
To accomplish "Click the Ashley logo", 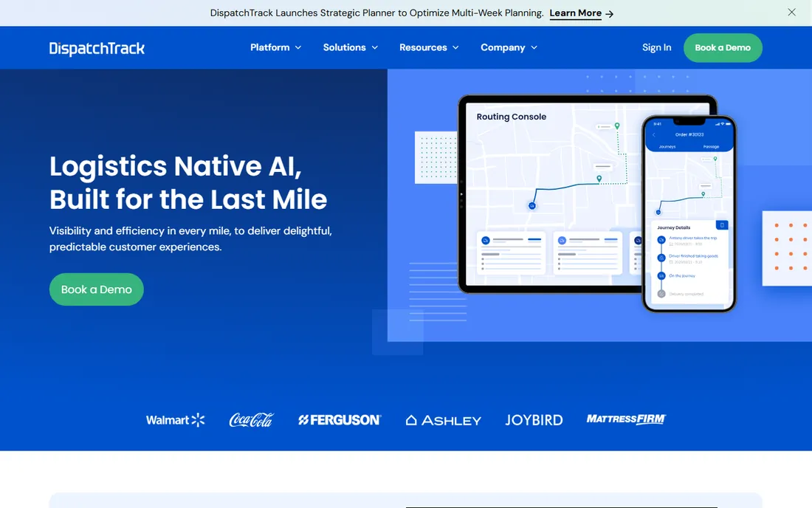I will click(x=444, y=420).
